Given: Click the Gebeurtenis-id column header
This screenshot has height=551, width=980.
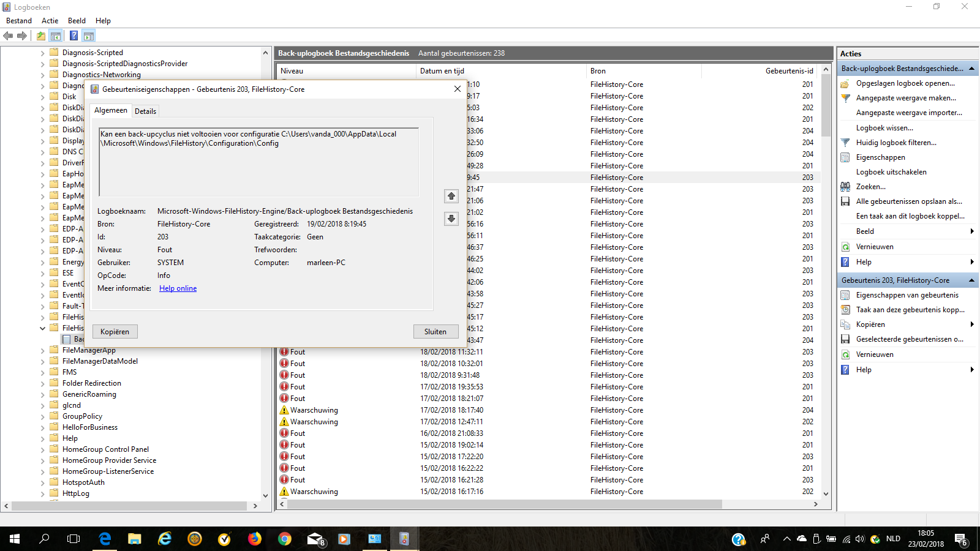Looking at the screenshot, I should point(789,71).
